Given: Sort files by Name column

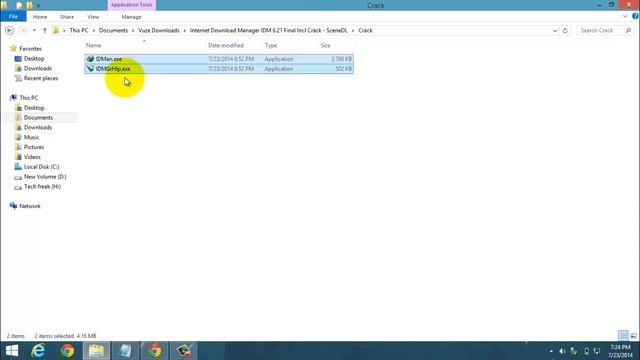Looking at the screenshot, I should tap(93, 45).
